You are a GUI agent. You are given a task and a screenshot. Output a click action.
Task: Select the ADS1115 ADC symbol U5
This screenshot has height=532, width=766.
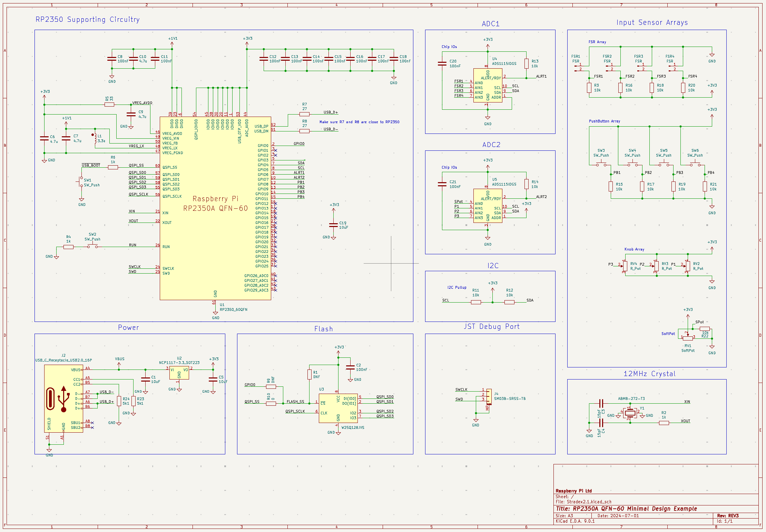pos(487,206)
